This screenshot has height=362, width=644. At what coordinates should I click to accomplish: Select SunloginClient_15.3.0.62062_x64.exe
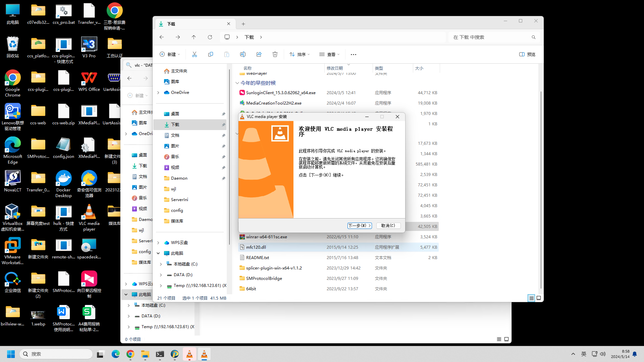pyautogui.click(x=338, y=93)
